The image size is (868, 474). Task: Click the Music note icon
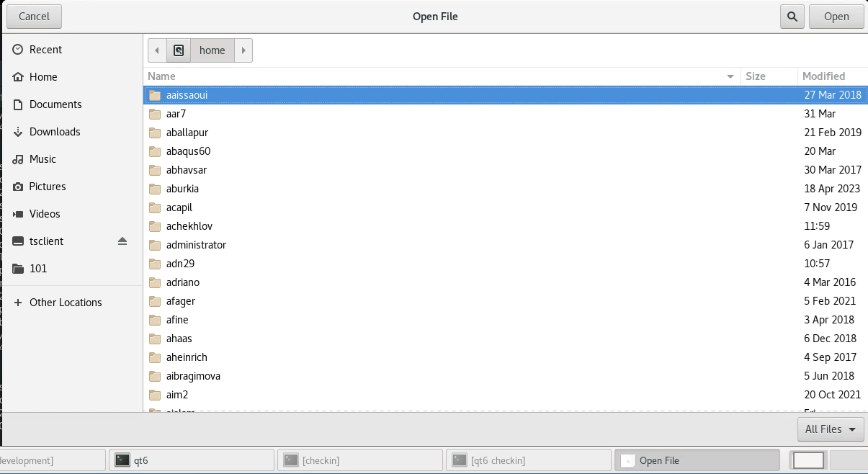pyautogui.click(x=18, y=159)
